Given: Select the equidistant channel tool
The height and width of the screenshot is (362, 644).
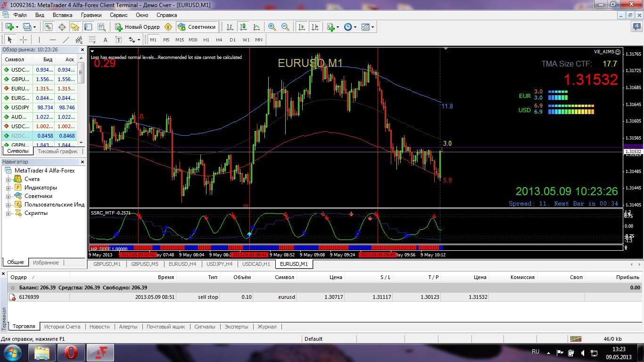Looking at the screenshot, I should point(79,40).
